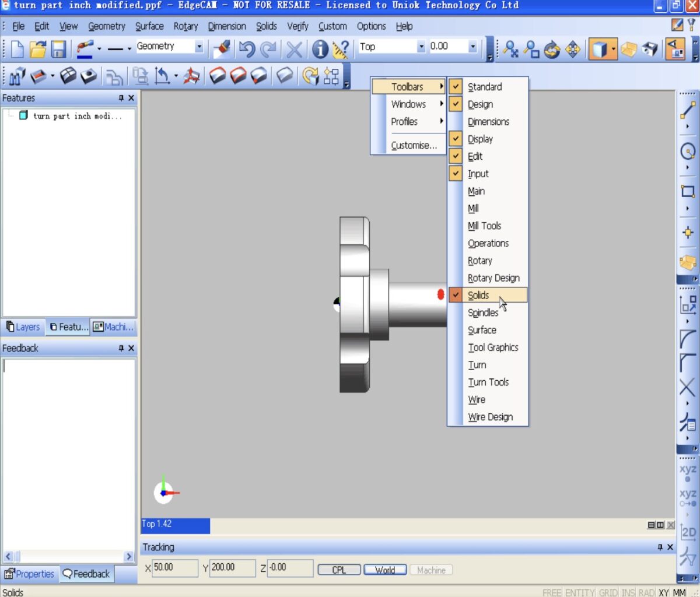
Task: Open the Solids menu
Action: pos(267,26)
